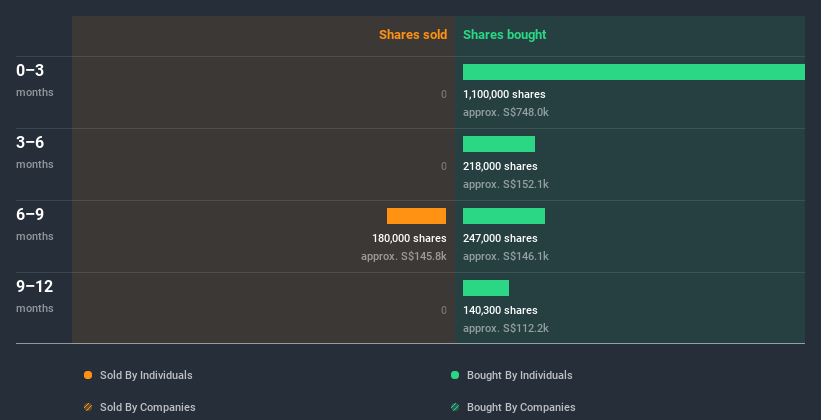
Task: Click the 0–3 months row label
Action: pos(35,80)
